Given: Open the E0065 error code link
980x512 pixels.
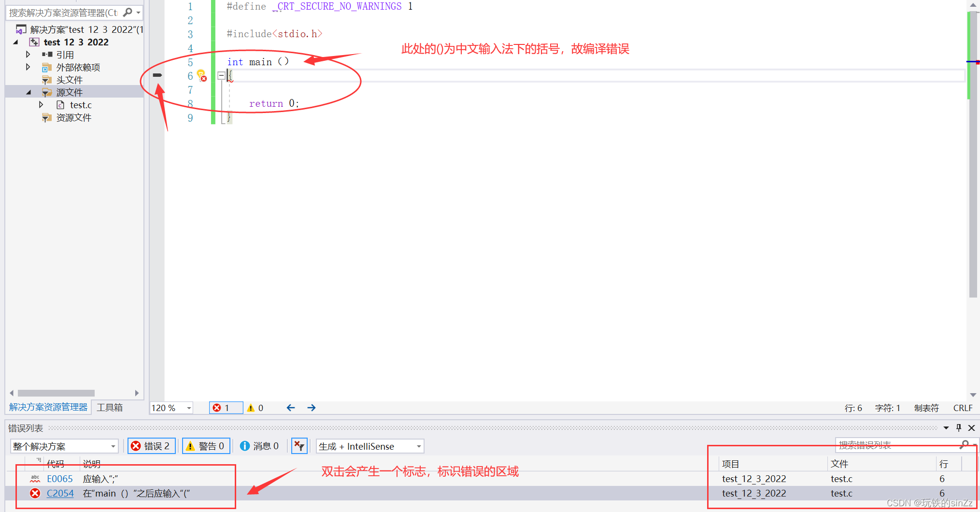Looking at the screenshot, I should 60,479.
